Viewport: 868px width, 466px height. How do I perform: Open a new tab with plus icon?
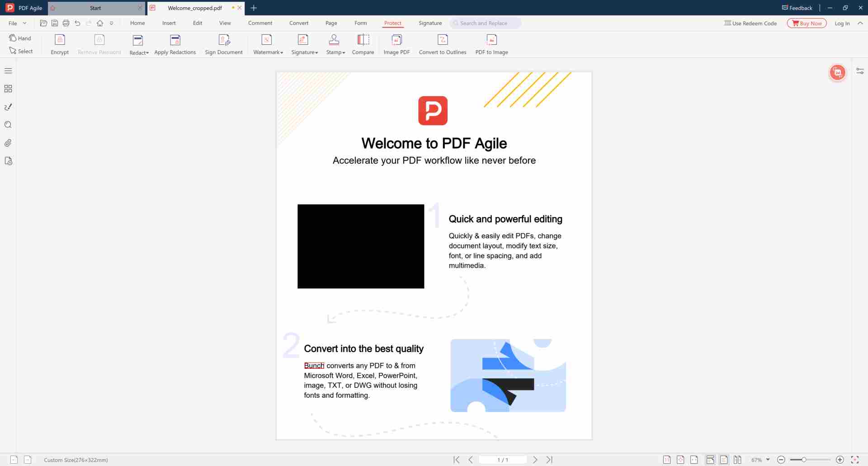tap(254, 8)
